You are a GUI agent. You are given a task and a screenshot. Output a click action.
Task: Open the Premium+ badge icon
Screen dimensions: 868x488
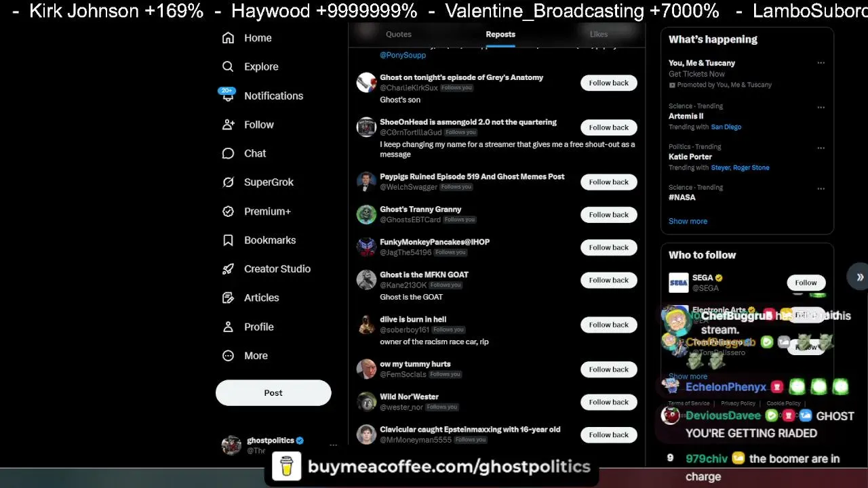[x=229, y=211]
